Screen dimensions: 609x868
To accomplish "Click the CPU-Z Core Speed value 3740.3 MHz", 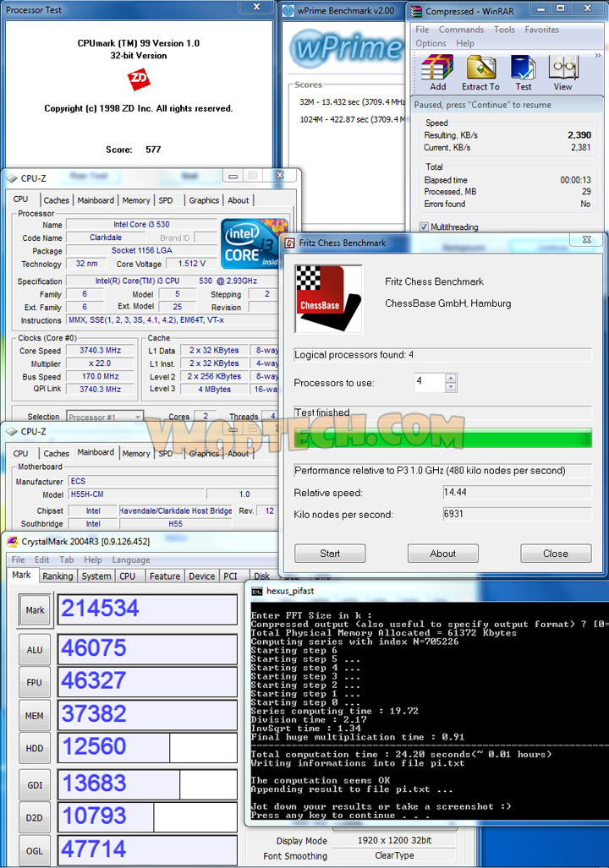I will (x=101, y=351).
